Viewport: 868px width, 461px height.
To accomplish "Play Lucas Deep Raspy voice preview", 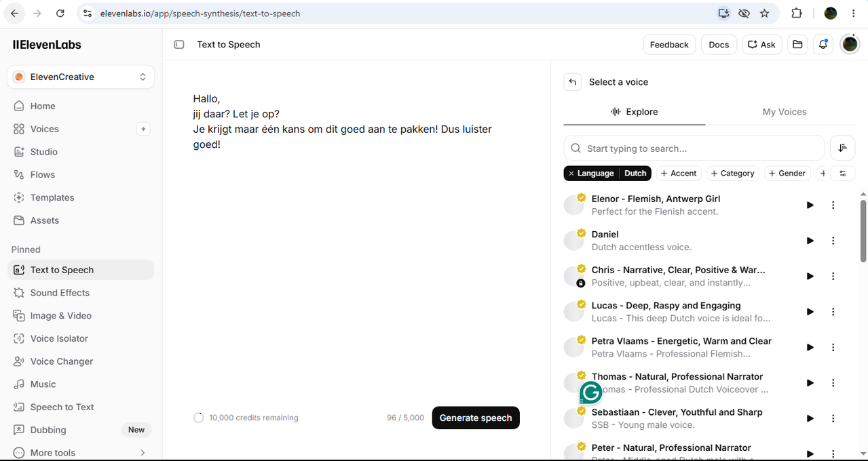I will coord(810,312).
